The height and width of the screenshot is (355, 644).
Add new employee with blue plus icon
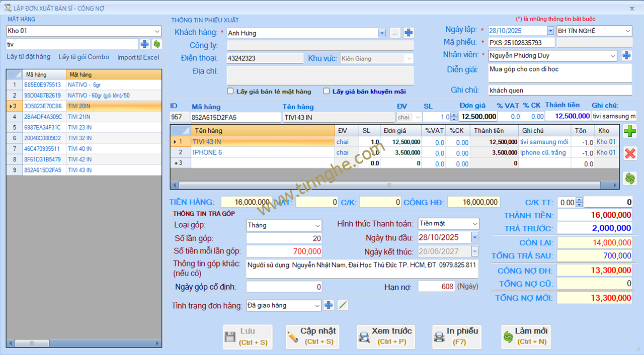626,55
